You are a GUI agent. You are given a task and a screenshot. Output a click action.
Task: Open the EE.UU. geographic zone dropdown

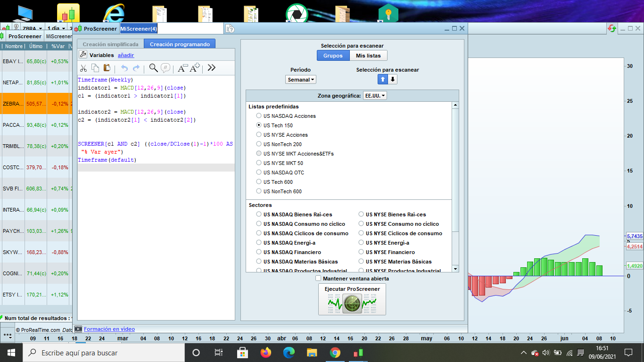375,96
